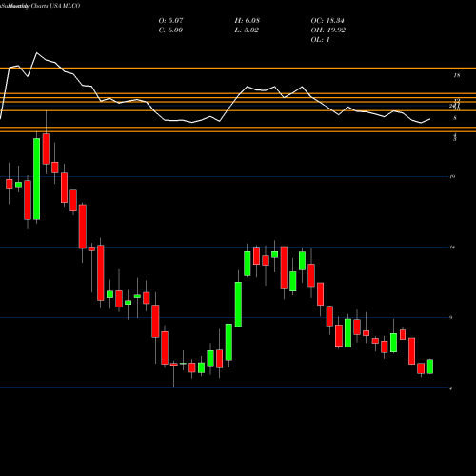Click the price axis label '19'
The width and height of the screenshot is (476, 476).
click(452, 176)
